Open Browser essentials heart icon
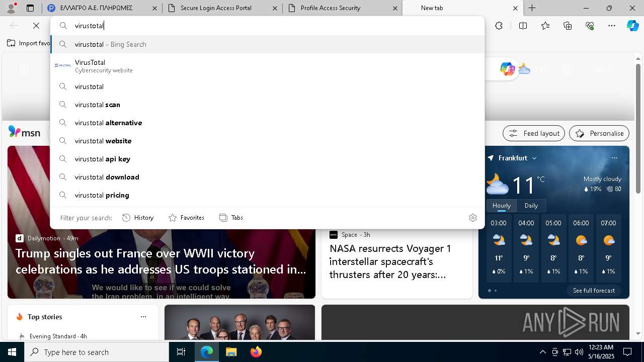This screenshot has height=362, width=644. click(x=590, y=26)
